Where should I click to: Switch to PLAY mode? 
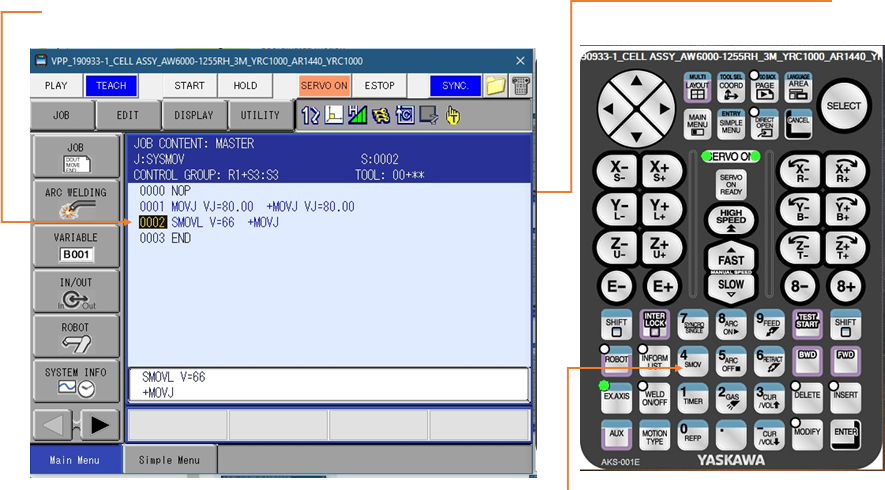(x=56, y=86)
